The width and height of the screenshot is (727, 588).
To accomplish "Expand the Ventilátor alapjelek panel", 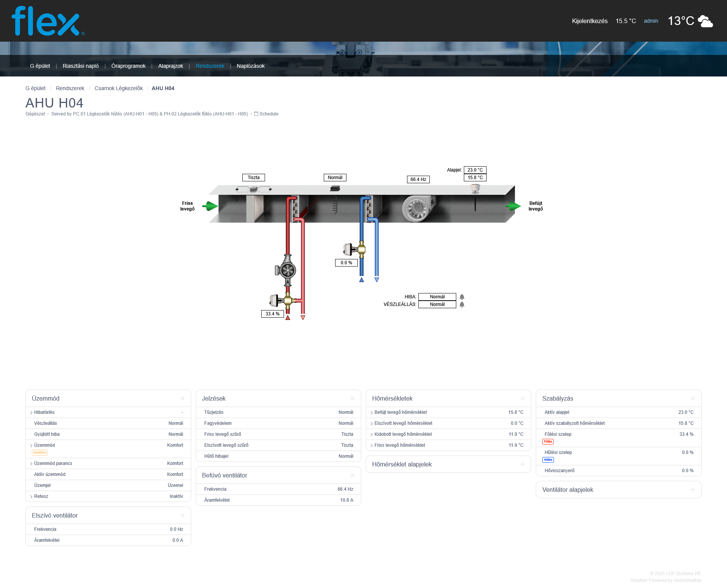I will pyautogui.click(x=693, y=490).
